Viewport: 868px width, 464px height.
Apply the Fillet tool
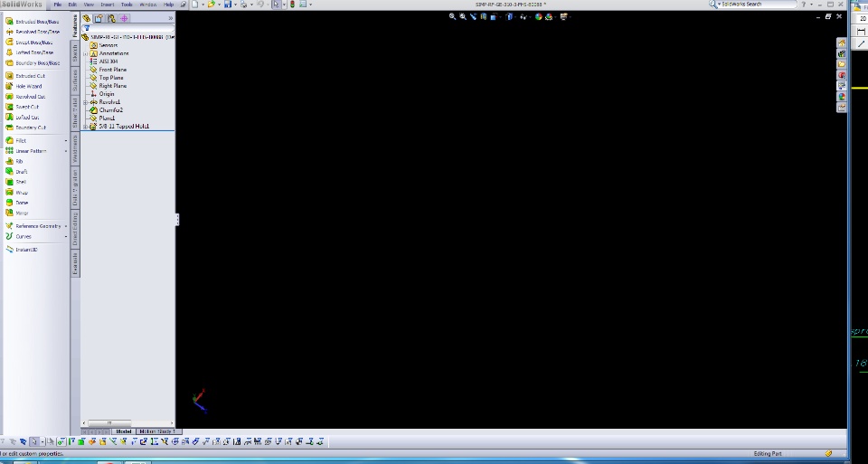16,140
